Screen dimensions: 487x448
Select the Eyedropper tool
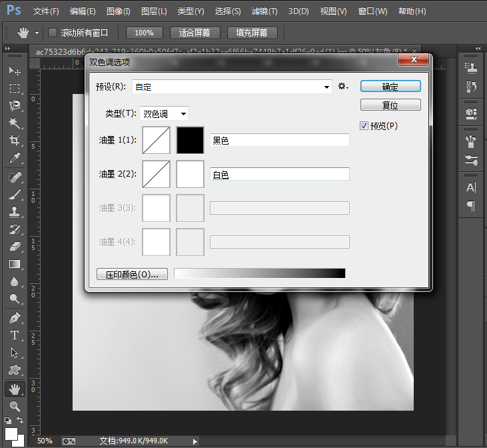(14, 158)
